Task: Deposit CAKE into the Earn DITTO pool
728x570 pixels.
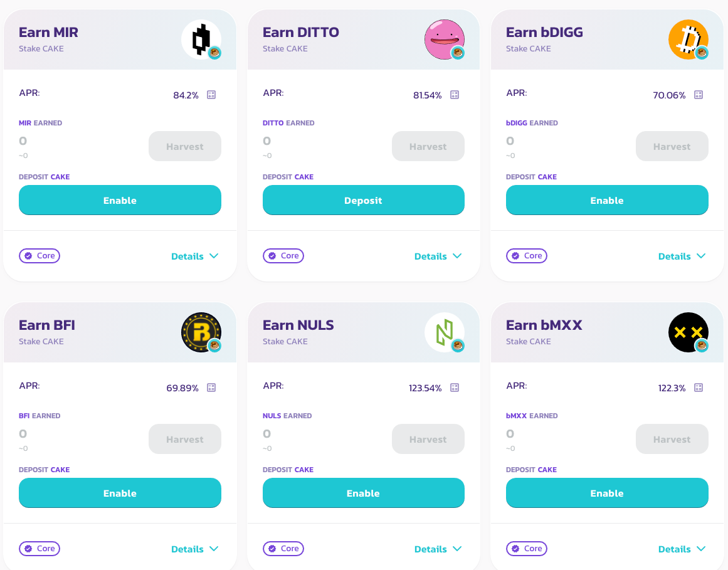Action: (363, 200)
